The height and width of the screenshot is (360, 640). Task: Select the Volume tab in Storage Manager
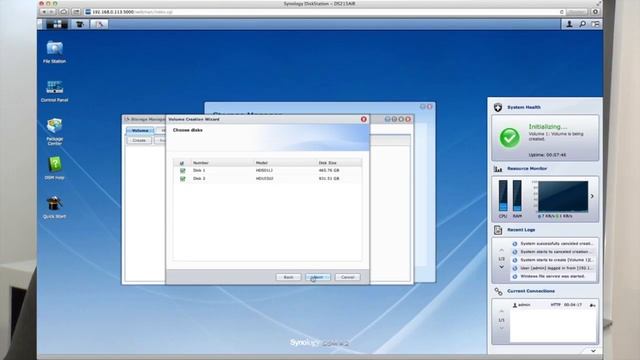tap(140, 130)
